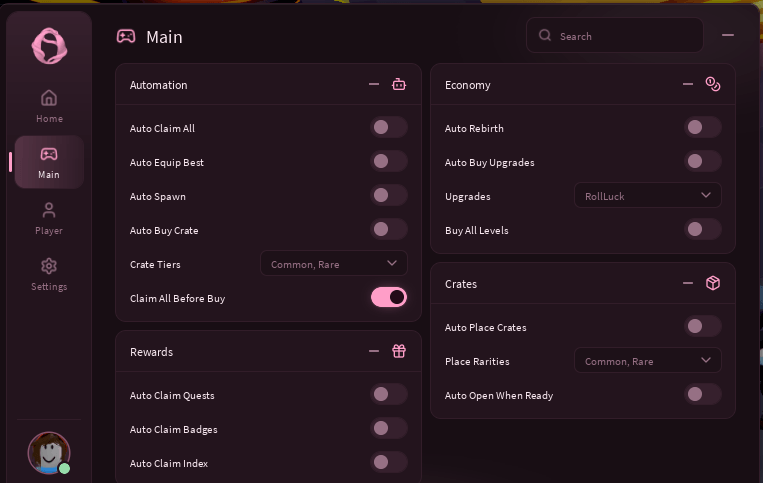Click the Automation panel title
This screenshot has width=763, height=483.
tap(159, 85)
